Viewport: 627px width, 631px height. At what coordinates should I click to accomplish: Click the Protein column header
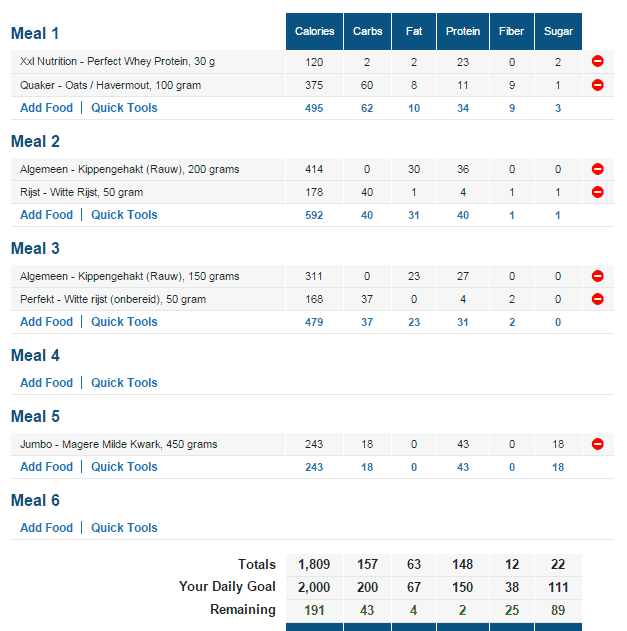coord(462,32)
